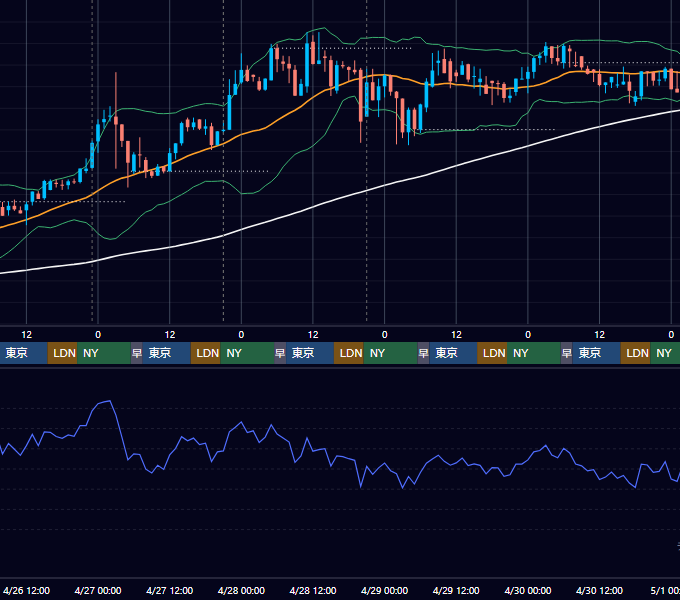Click the 4/27 00:00 date label
680x600 pixels.
click(98, 590)
